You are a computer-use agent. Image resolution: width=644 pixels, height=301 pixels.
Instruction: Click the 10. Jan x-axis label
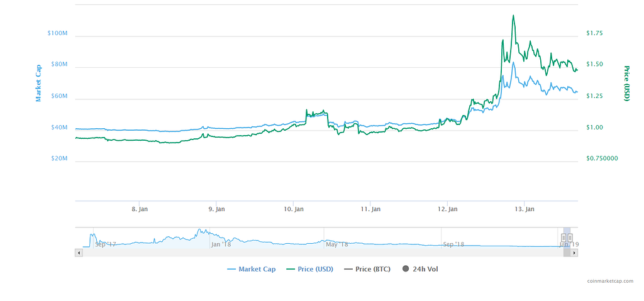coord(293,209)
